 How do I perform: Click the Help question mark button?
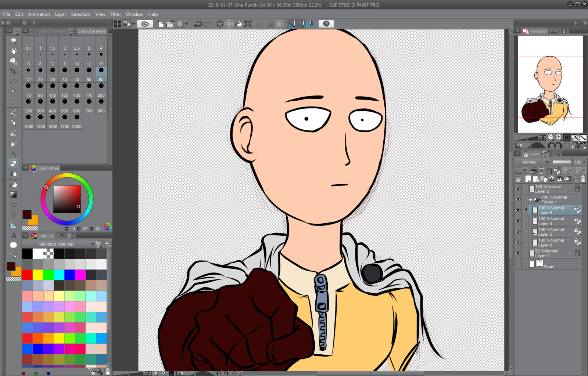[326, 24]
